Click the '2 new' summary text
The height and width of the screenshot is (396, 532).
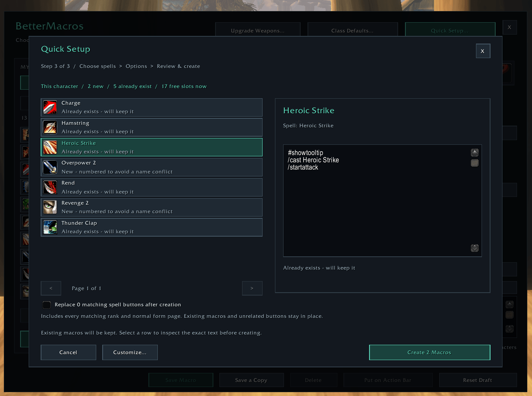tap(95, 86)
